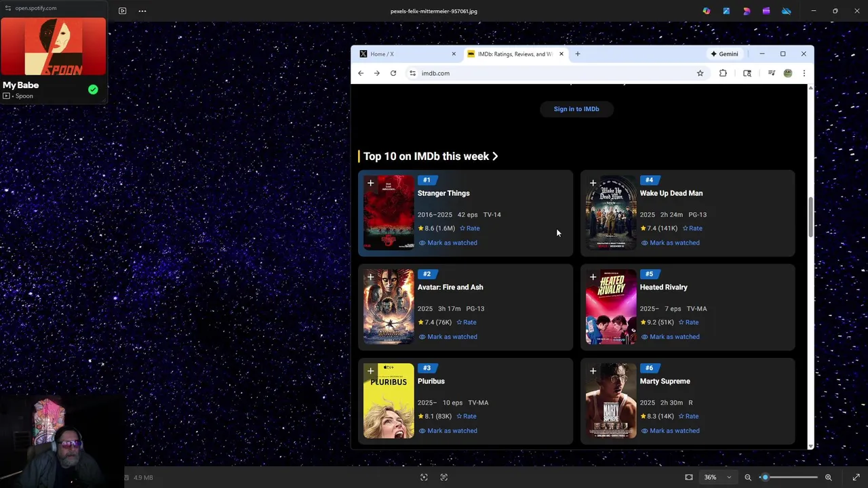The width and height of the screenshot is (868, 488).
Task: Close the Home / X tab
Action: tap(454, 54)
